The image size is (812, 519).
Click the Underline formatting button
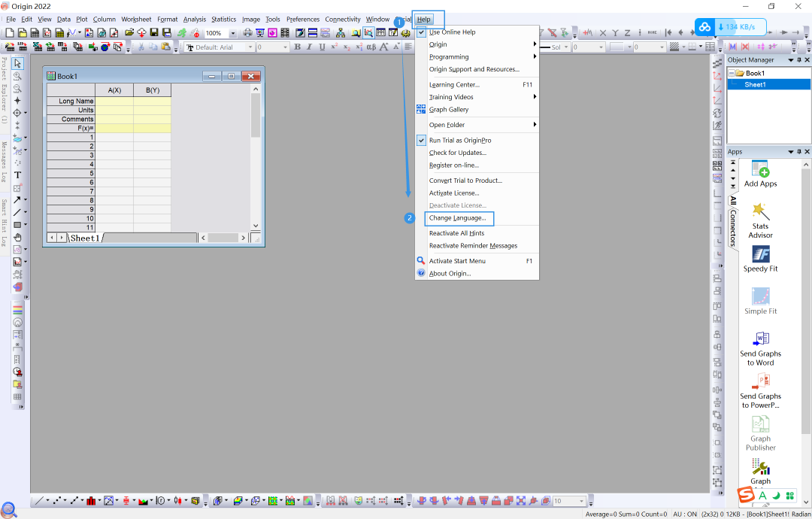coord(322,47)
